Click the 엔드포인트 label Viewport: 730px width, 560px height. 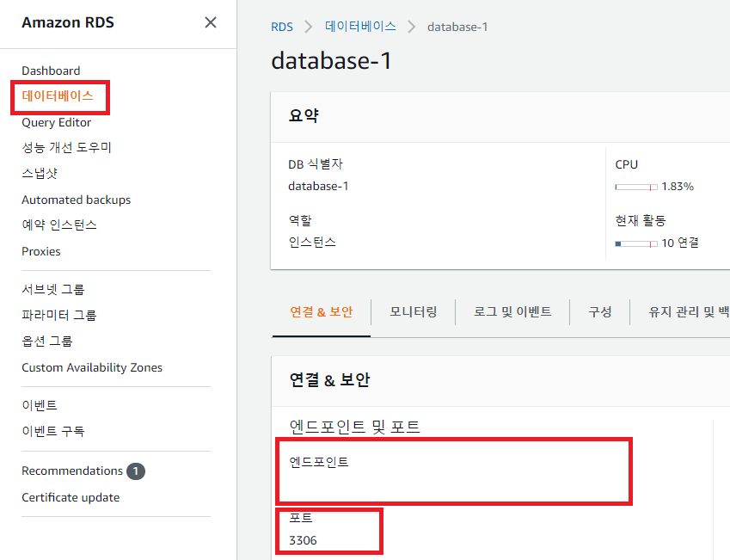pyautogui.click(x=319, y=462)
